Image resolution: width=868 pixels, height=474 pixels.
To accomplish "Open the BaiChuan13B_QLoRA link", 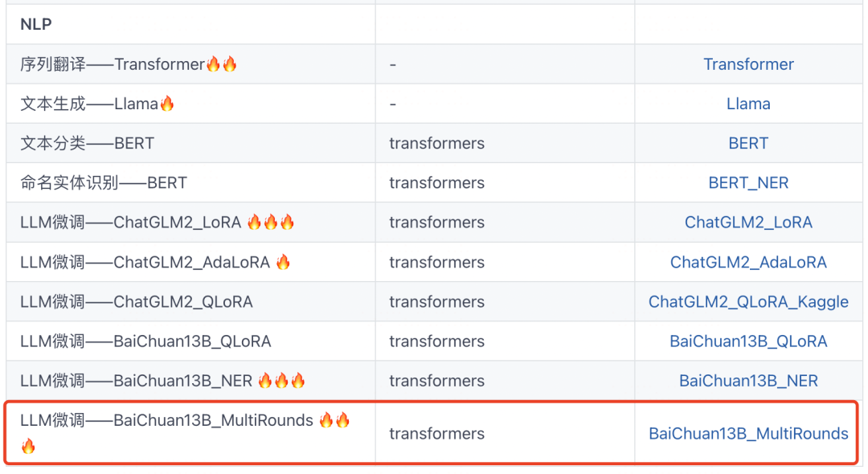I will [748, 341].
